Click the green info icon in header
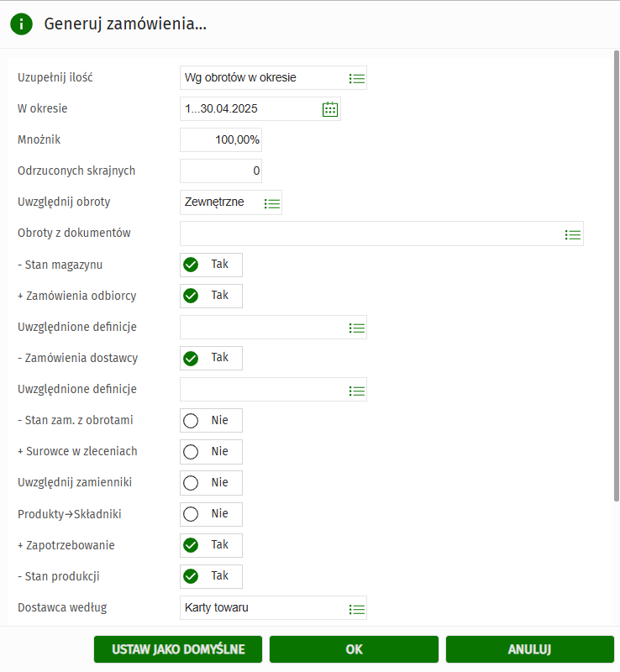The height and width of the screenshot is (672, 620). tap(21, 24)
